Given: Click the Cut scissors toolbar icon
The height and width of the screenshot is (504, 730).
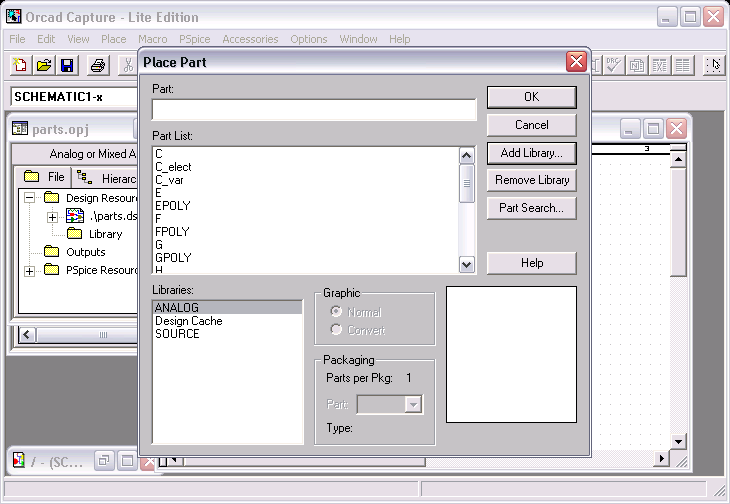Looking at the screenshot, I should click(128, 65).
